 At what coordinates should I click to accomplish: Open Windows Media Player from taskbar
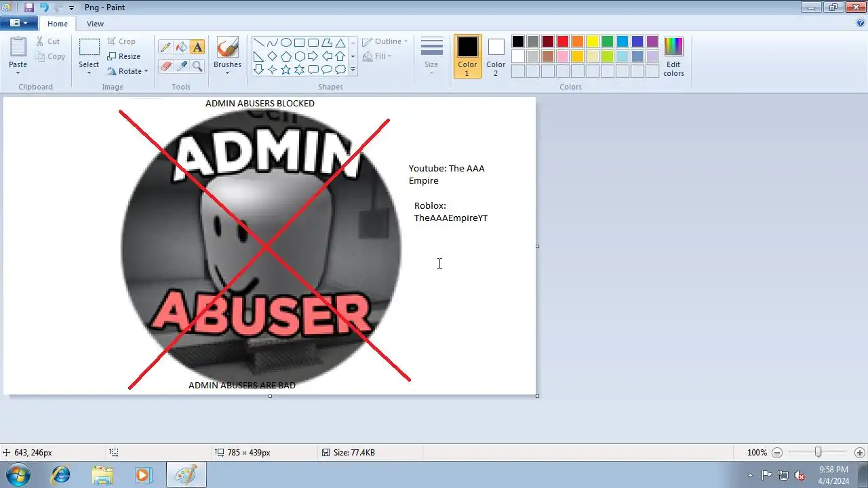(143, 474)
